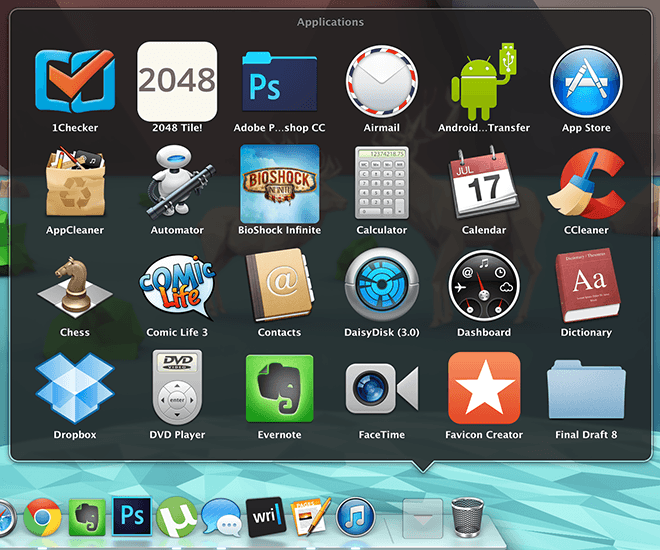Open the 1Checker app

74,80
